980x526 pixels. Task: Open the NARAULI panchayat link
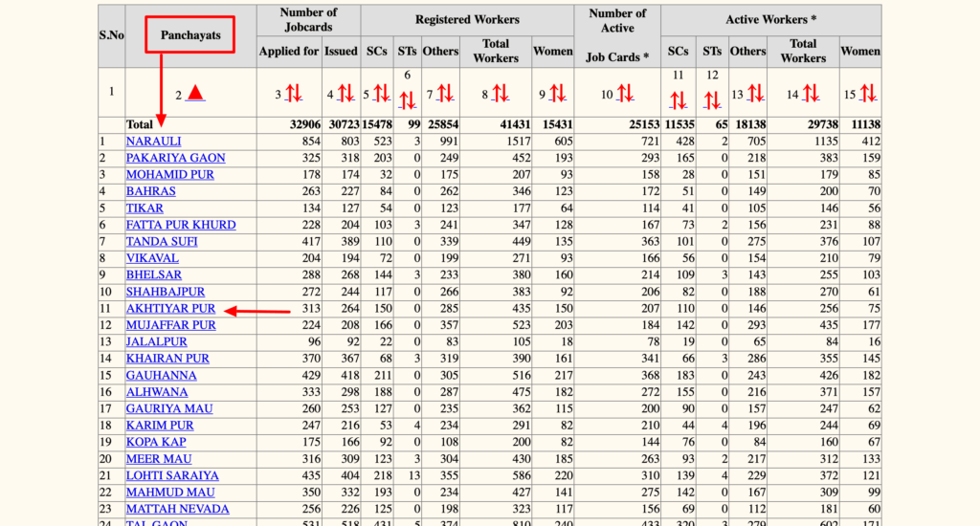point(153,142)
